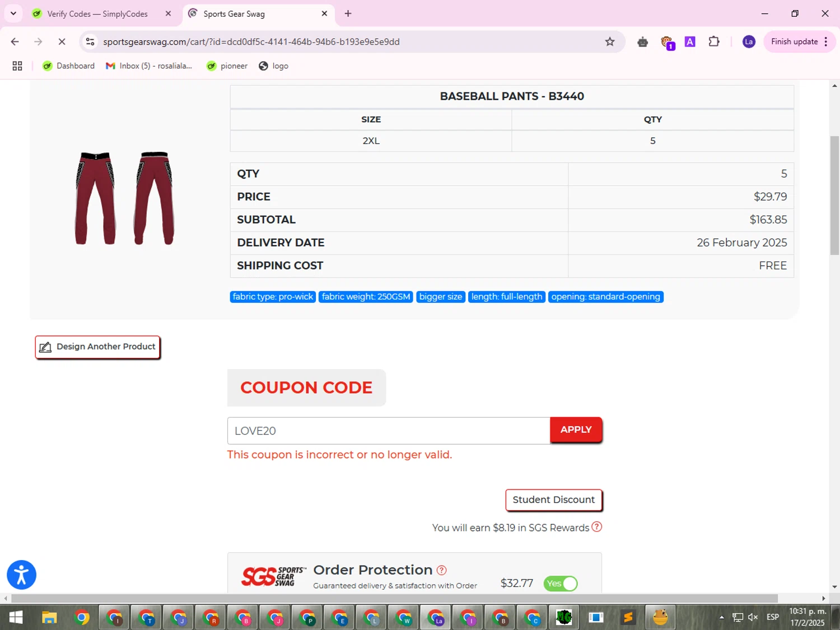Close the Verify Codes tab

tap(168, 13)
